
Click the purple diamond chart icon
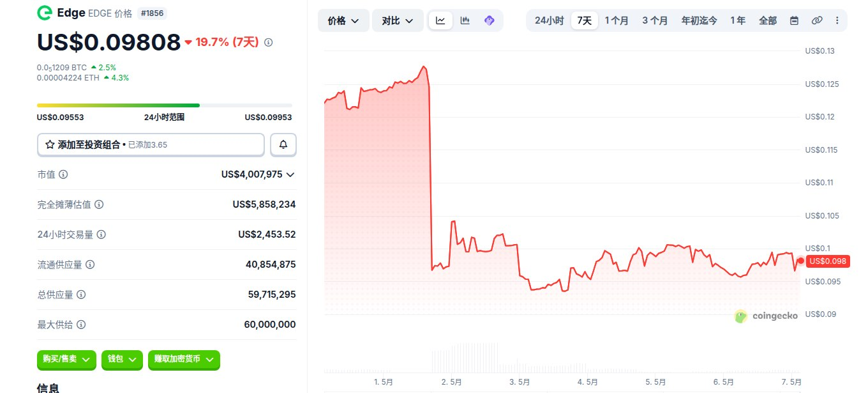tap(490, 20)
